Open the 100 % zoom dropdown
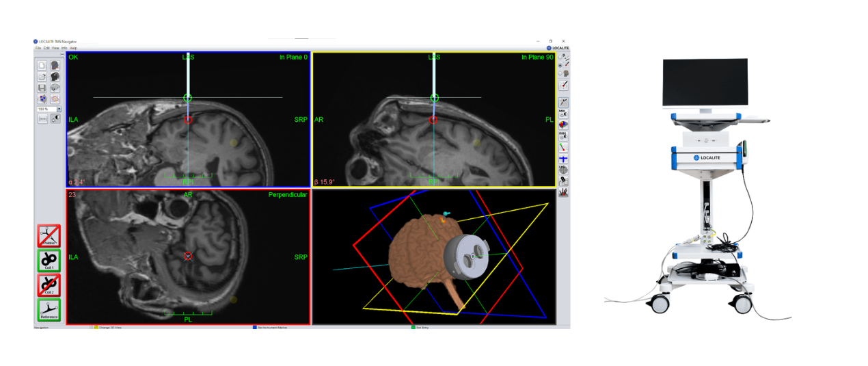 [59, 109]
